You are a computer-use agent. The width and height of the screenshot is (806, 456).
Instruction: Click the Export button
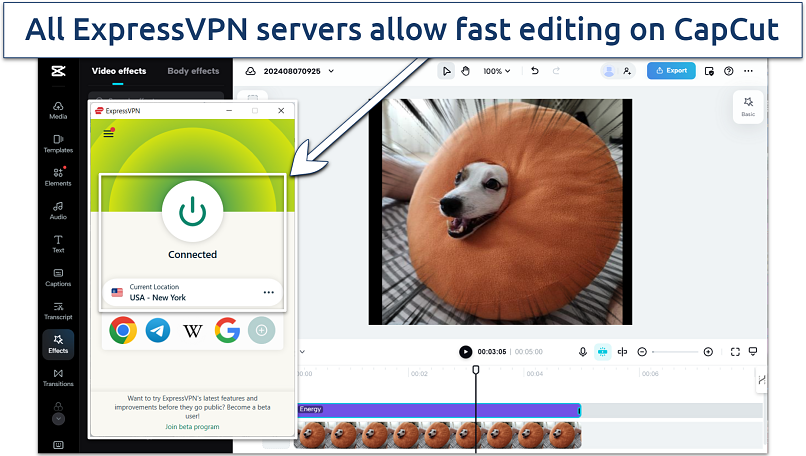(x=671, y=70)
